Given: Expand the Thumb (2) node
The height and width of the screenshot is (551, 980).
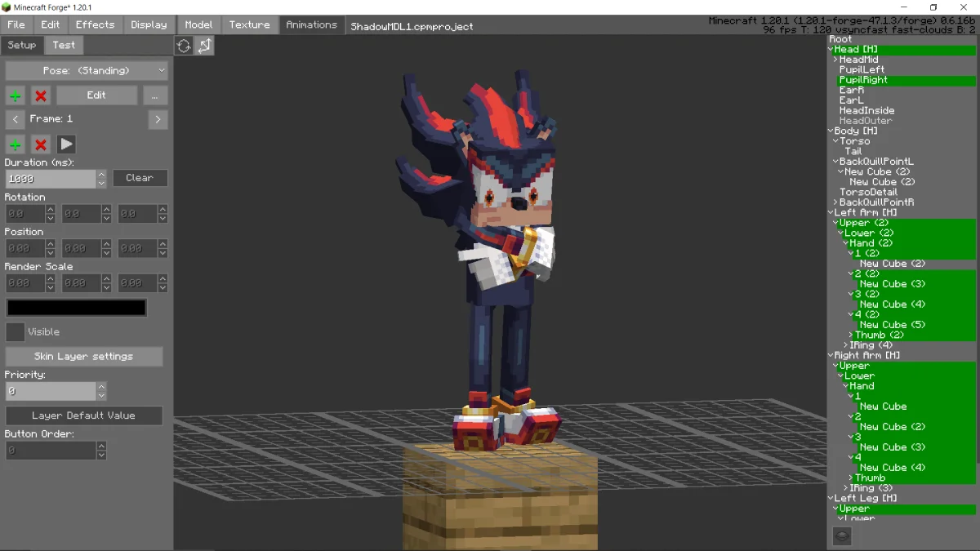Looking at the screenshot, I should [851, 335].
